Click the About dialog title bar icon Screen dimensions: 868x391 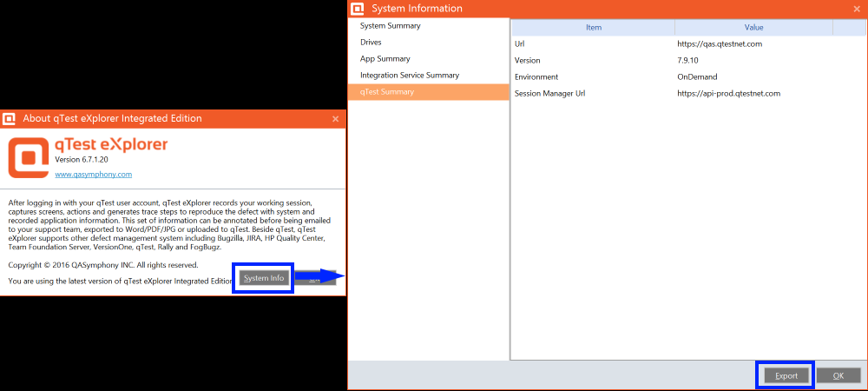(9, 118)
